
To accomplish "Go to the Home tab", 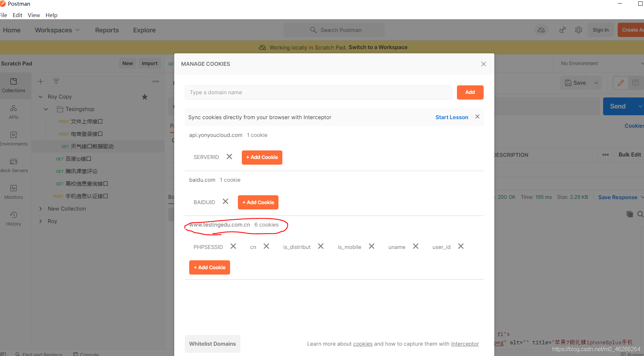I will (11, 30).
